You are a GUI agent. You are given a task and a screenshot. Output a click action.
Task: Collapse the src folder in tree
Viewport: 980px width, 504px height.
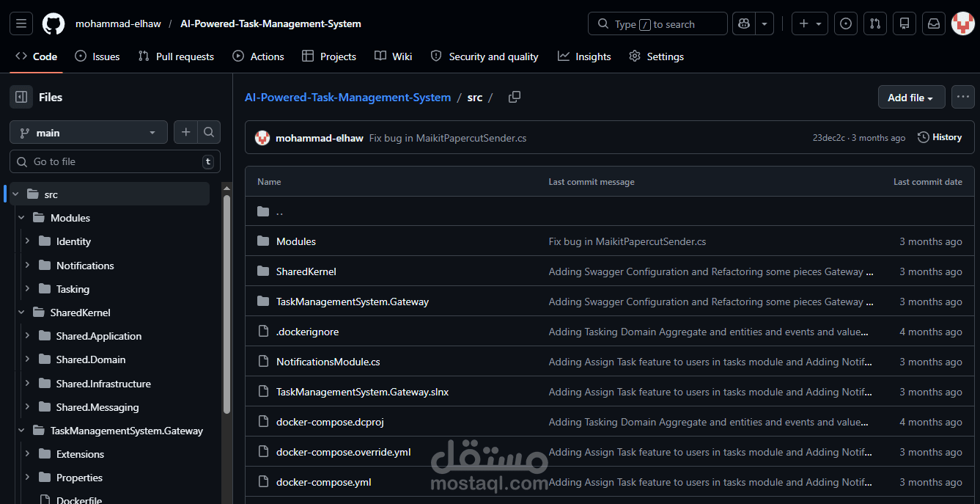pos(15,194)
